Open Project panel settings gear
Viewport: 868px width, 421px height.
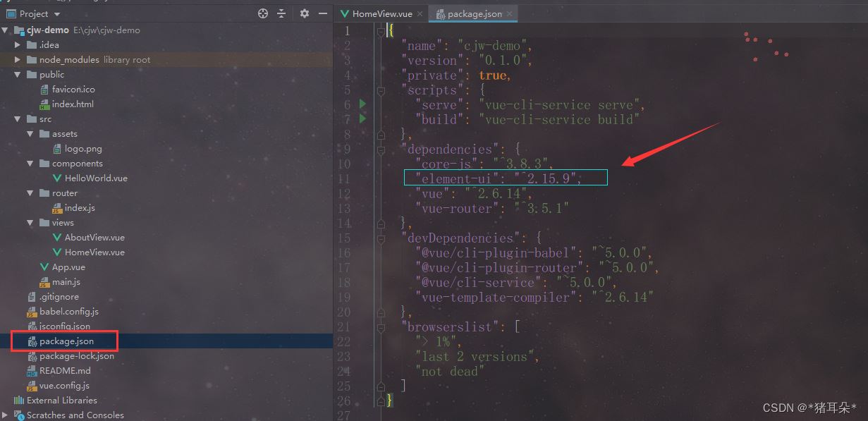coord(305,13)
